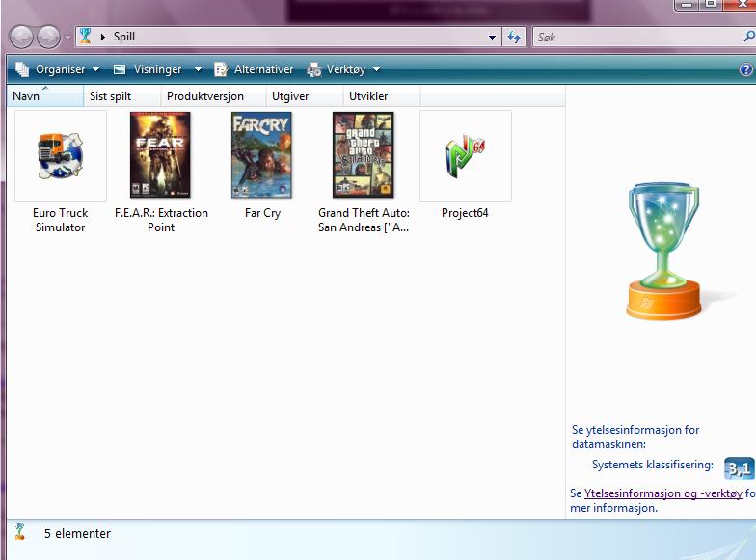Click the 3,1 system rating badge

click(x=739, y=468)
